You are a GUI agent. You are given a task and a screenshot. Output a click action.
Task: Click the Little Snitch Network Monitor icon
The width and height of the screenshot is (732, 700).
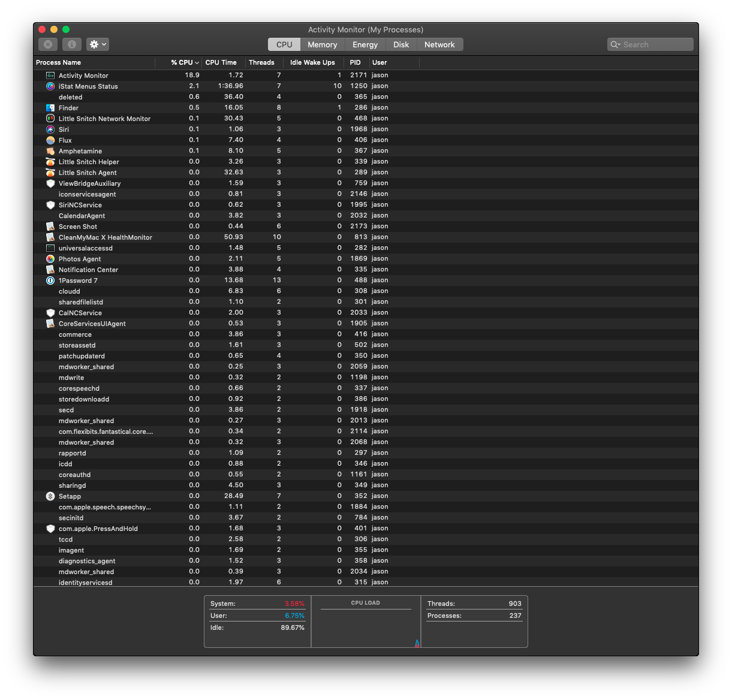pos(50,119)
